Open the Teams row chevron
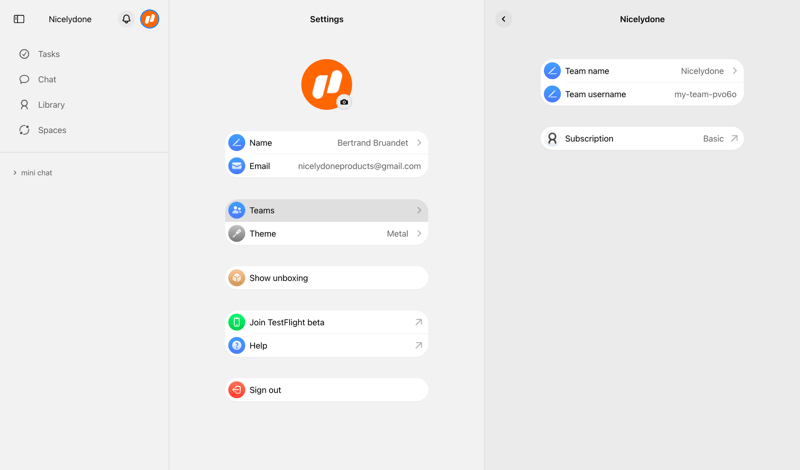Image resolution: width=800 pixels, height=470 pixels. point(419,210)
